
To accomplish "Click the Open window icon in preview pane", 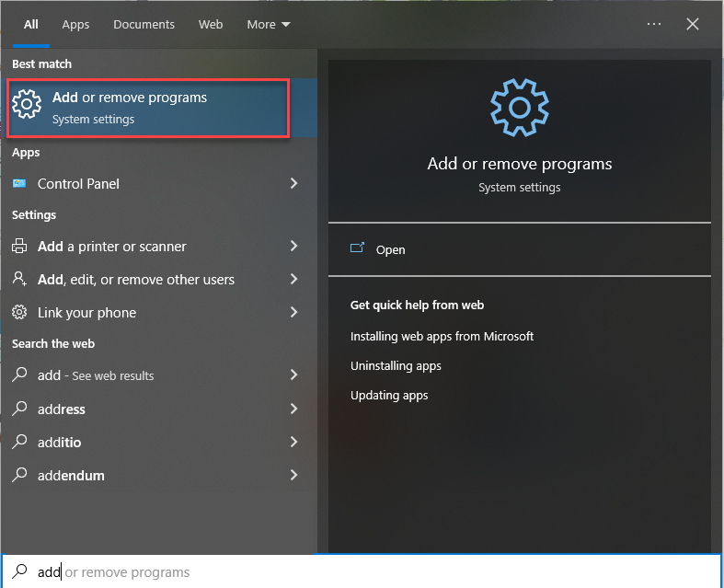I will click(357, 248).
